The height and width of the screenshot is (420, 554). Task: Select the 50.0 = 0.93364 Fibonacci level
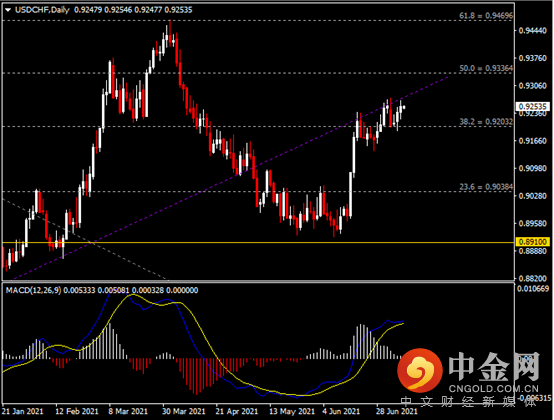pyautogui.click(x=486, y=69)
